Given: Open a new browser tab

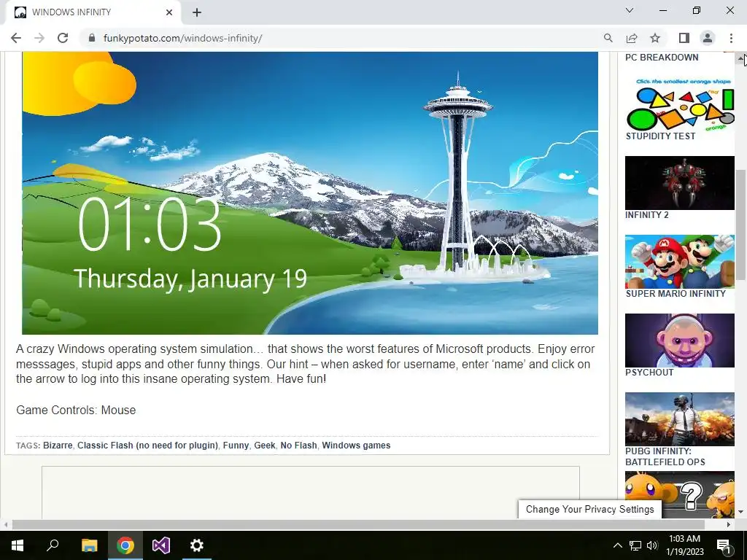Looking at the screenshot, I should pos(197,12).
